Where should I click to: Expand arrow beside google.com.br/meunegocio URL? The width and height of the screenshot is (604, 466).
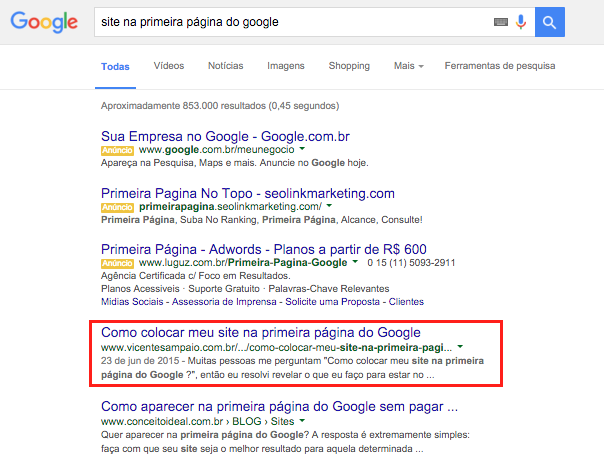pos(302,149)
